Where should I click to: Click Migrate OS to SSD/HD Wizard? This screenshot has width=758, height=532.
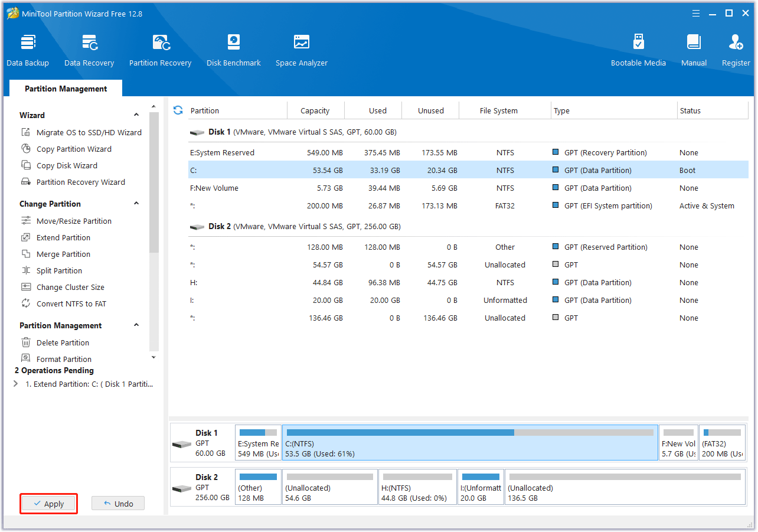click(x=89, y=132)
